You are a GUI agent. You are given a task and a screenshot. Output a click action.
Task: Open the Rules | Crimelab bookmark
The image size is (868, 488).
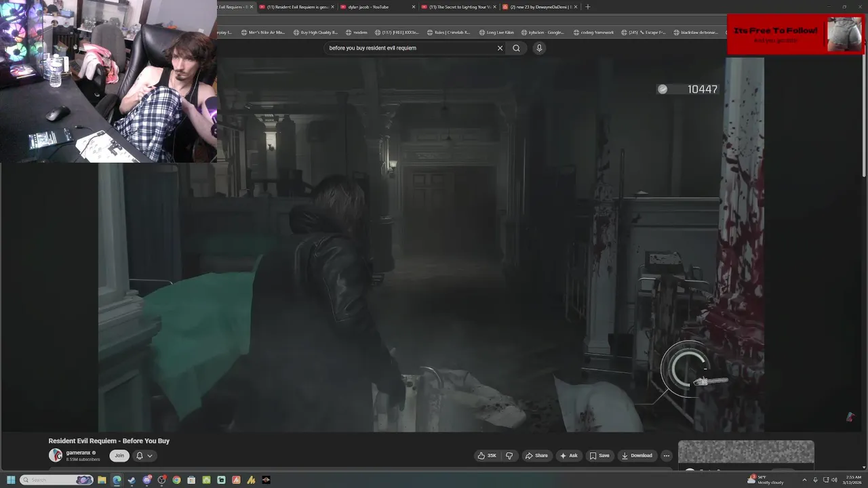point(448,33)
